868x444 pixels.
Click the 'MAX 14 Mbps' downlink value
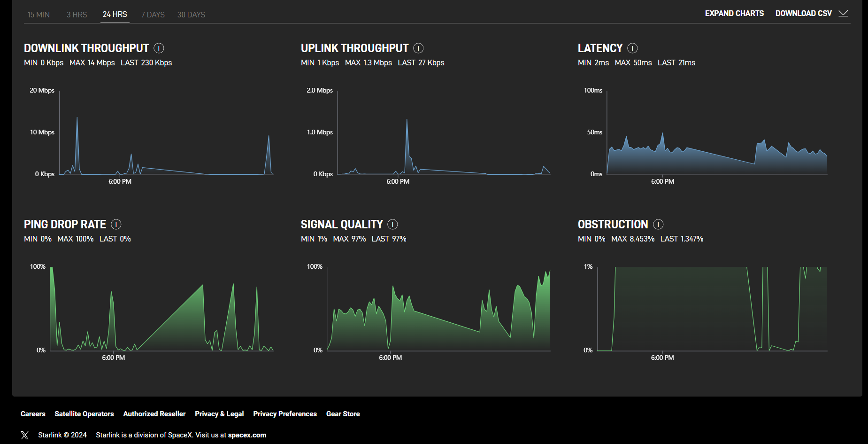(92, 63)
